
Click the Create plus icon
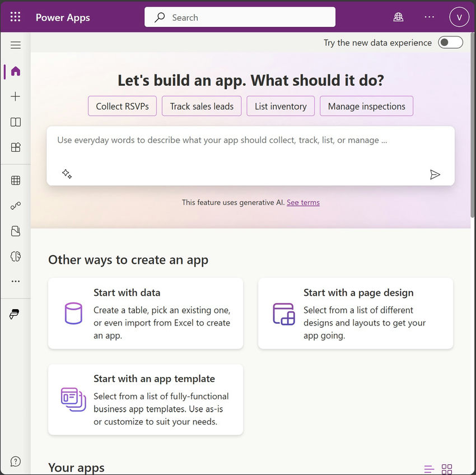(16, 97)
